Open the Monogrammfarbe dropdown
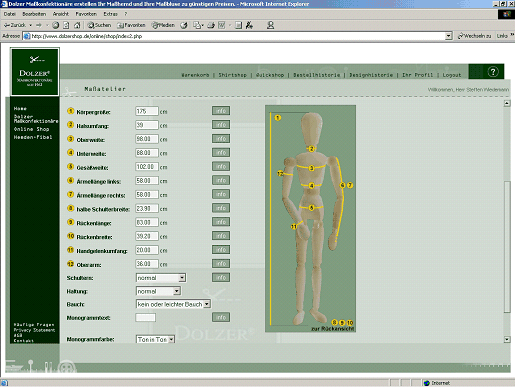The image size is (515, 387). point(155,339)
